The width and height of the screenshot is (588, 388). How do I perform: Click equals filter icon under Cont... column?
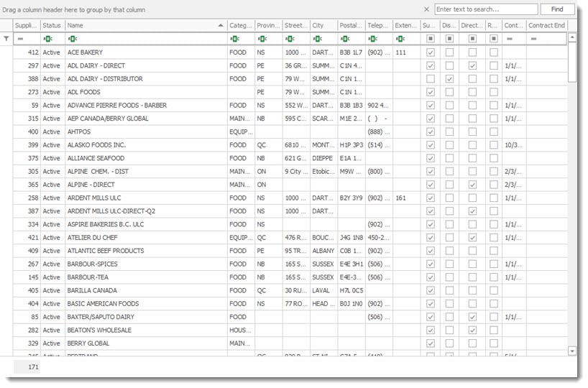point(509,39)
